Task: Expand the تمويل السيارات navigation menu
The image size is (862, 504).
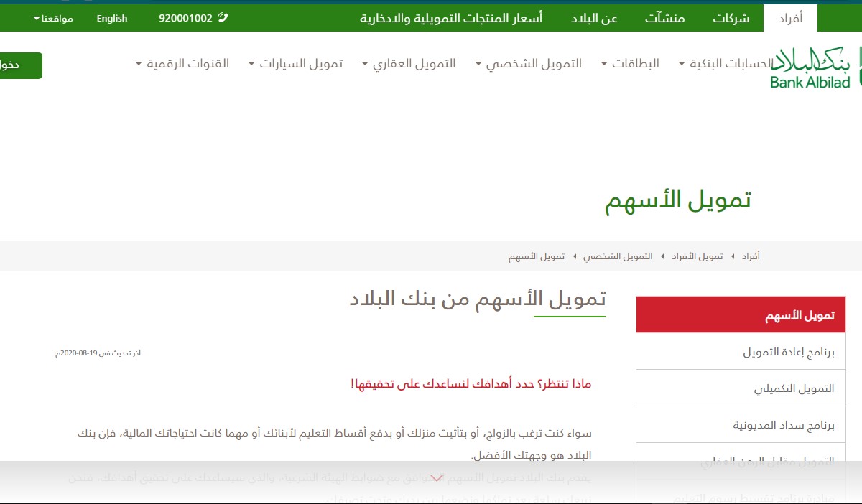Action: point(295,64)
